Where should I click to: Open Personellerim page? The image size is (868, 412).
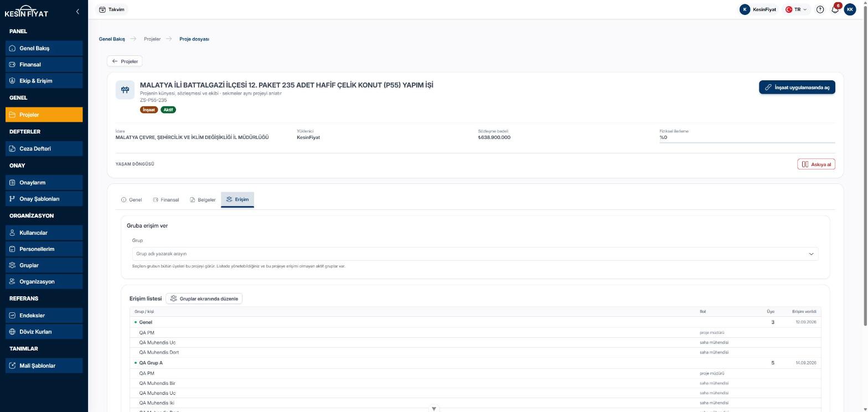[44, 249]
